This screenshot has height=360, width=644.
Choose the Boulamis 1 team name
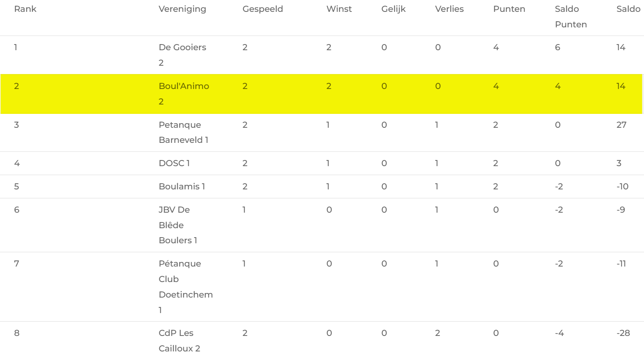click(182, 187)
